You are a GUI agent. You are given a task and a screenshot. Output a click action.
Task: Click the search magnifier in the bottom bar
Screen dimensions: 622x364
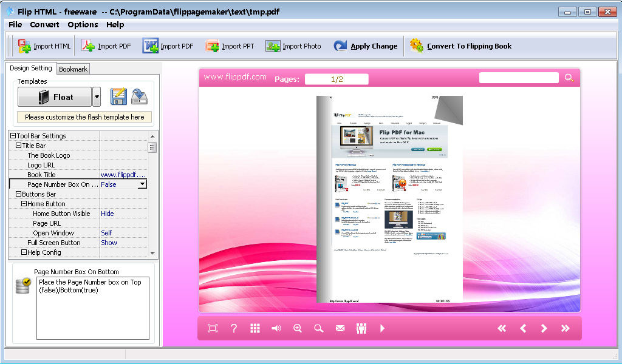coord(318,328)
